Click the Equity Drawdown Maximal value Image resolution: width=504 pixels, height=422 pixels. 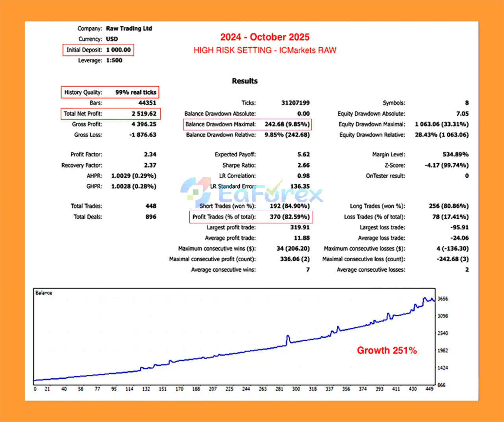(x=441, y=124)
